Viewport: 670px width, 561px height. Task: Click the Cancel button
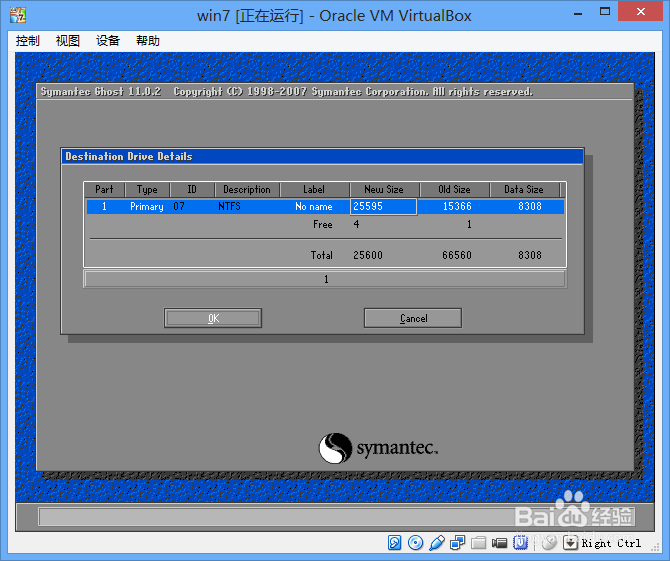tap(413, 318)
